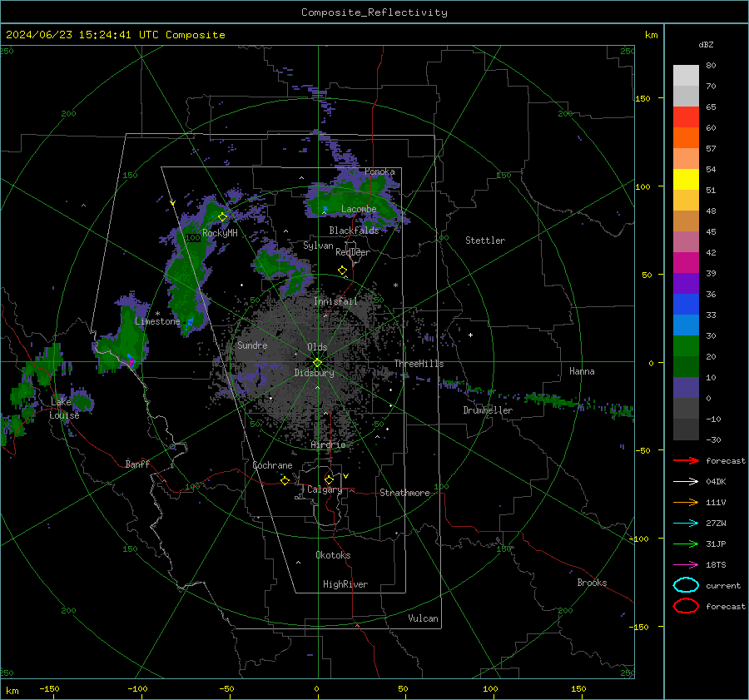The height and width of the screenshot is (700, 749).
Task: Click the Hanna map label
Action: [582, 371]
